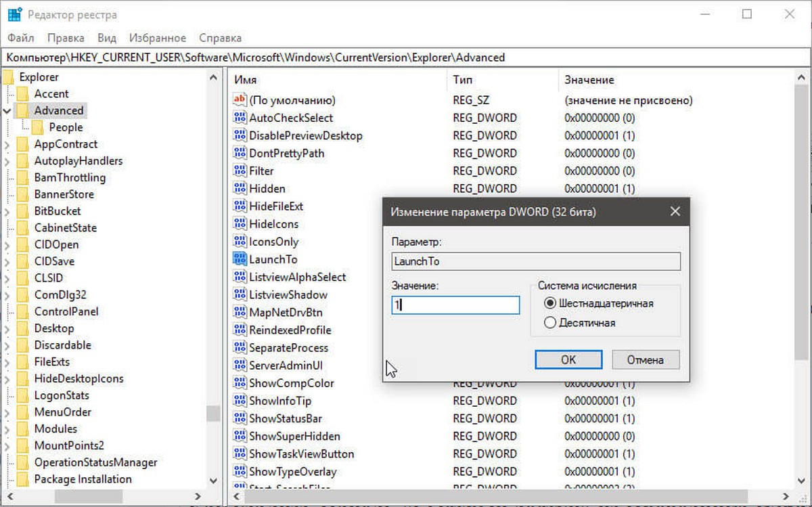This screenshot has width=812, height=507.
Task: Confirm the DWORD edit with OK
Action: tap(568, 359)
